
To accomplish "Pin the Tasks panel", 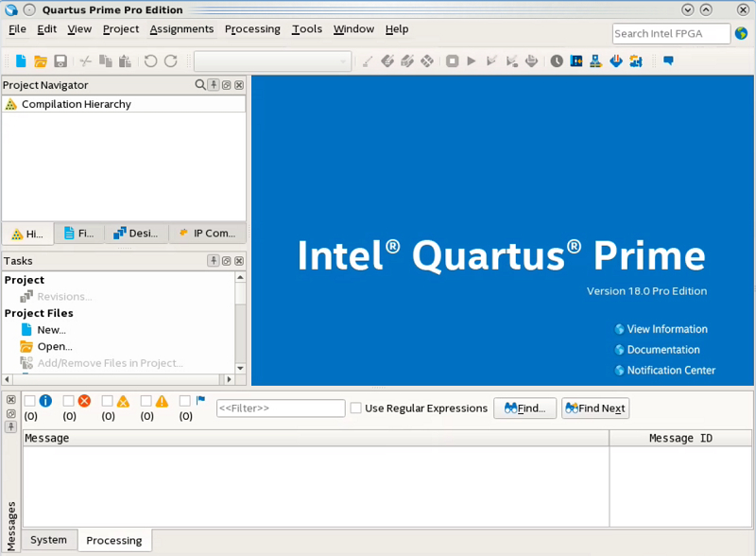I will pos(214,261).
